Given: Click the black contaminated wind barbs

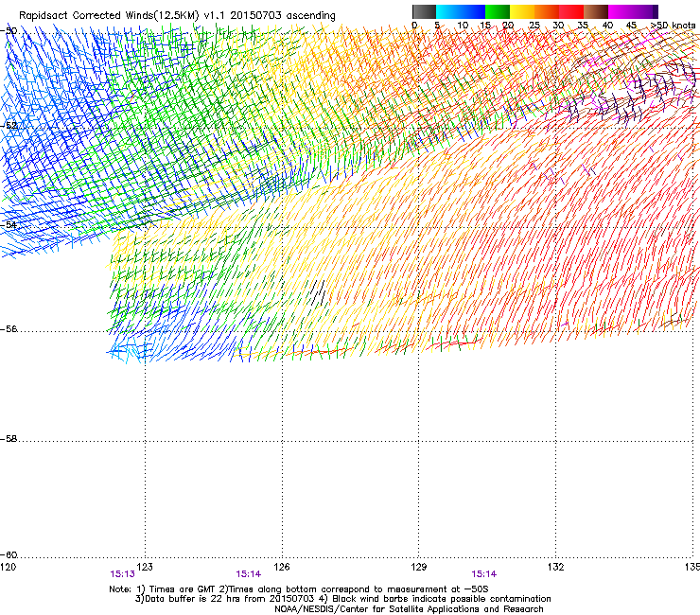Looking at the screenshot, I should [x=318, y=292].
